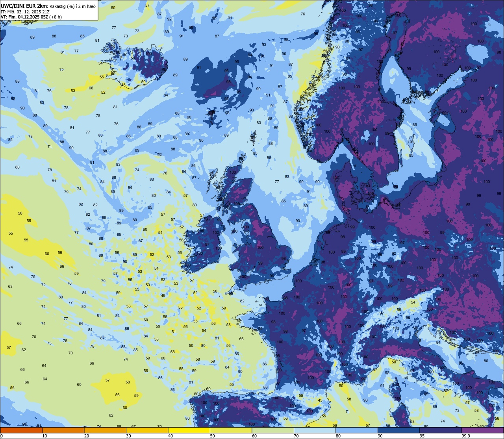Click the '49' humidity value on the map
This screenshot has width=504, height=439.
(x=163, y=296)
